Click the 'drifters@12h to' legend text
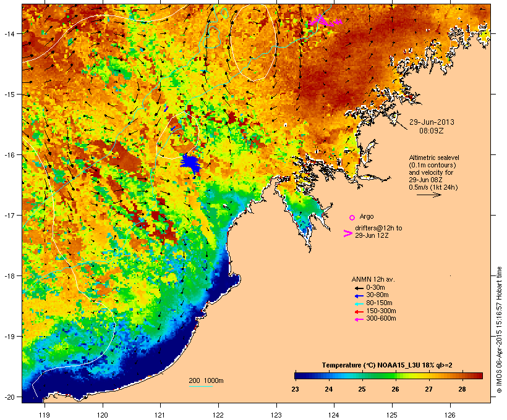The width and height of the screenshot is (507, 420). (378, 228)
